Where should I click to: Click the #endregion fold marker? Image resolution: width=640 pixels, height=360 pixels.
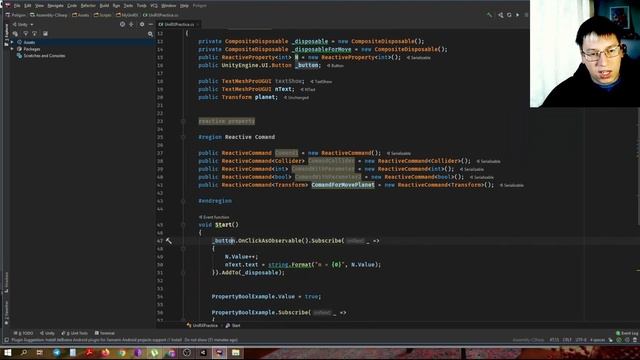[183, 201]
